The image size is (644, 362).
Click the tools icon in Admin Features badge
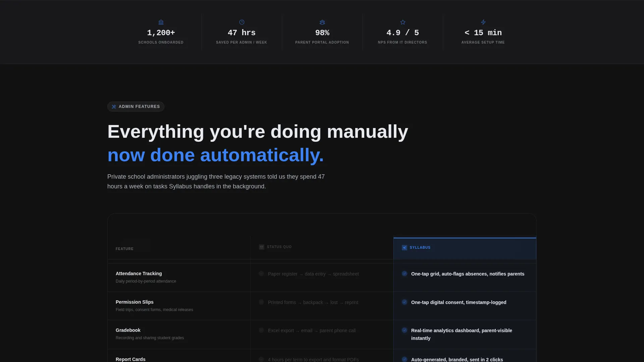(x=114, y=107)
